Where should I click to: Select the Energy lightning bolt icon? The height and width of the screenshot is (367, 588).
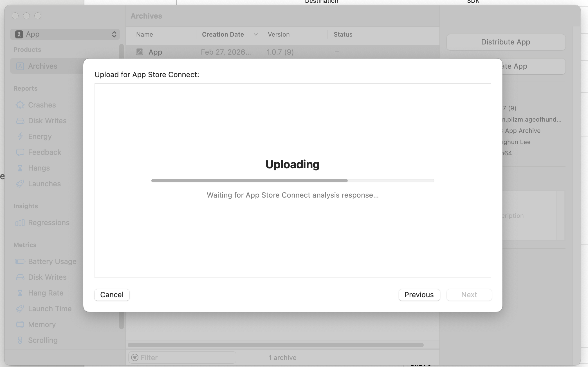20,136
